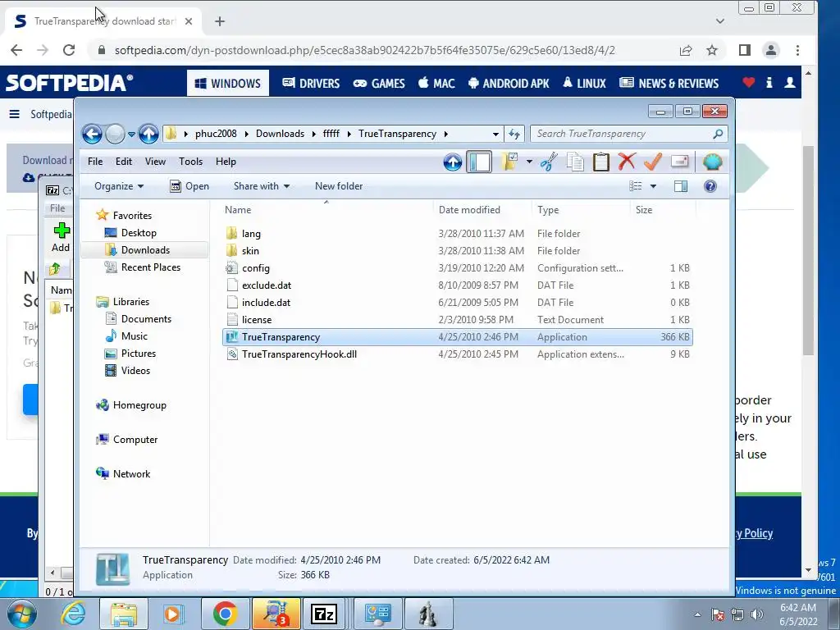Sort by the Name column header

click(x=326, y=210)
